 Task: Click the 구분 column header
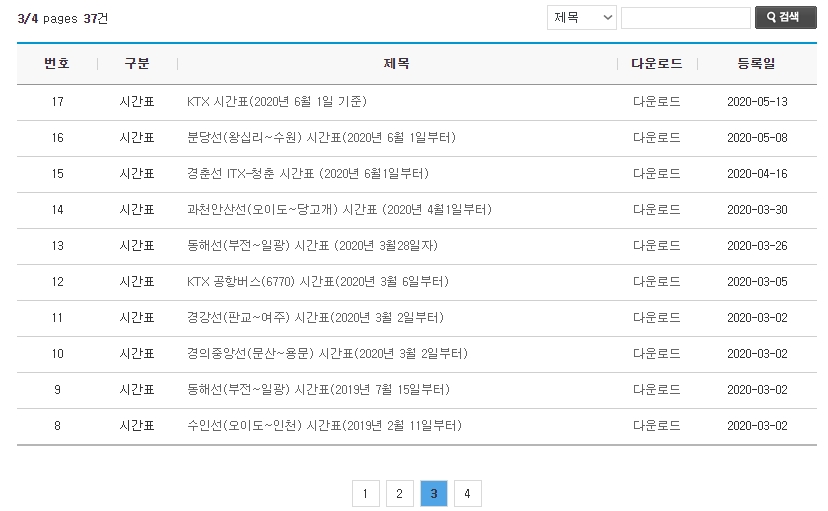137,63
